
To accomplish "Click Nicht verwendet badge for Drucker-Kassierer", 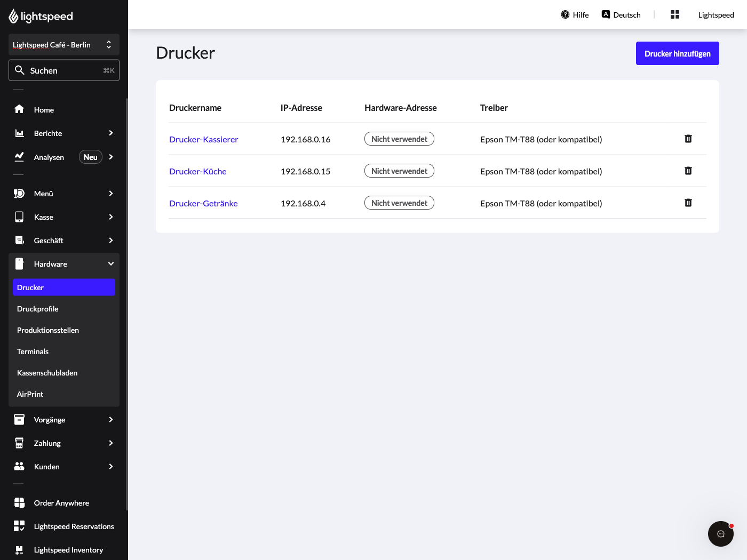I will [399, 139].
